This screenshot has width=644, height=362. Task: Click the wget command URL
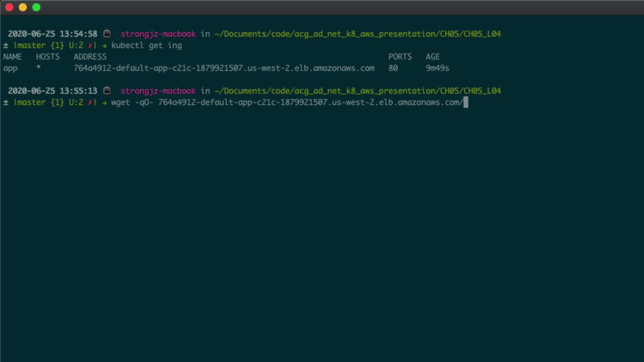(x=310, y=103)
